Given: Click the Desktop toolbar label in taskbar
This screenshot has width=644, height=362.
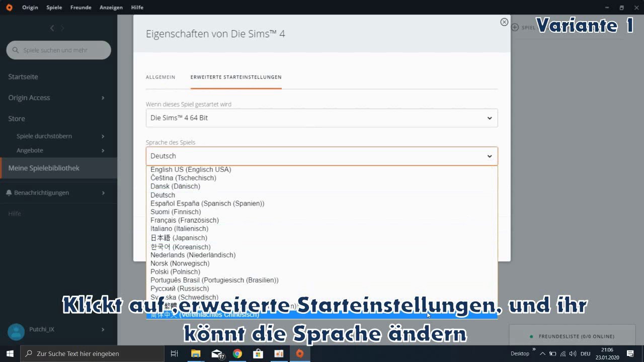Looking at the screenshot, I should (x=520, y=353).
